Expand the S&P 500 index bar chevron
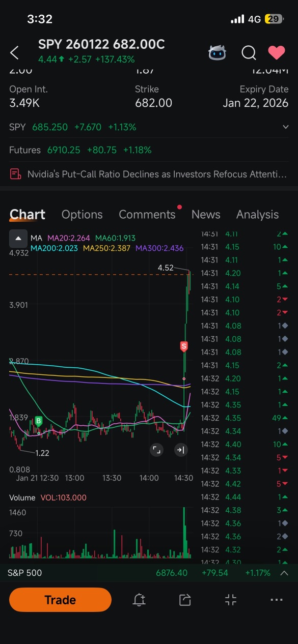Image resolution: width=298 pixels, height=644 pixels. click(284, 573)
